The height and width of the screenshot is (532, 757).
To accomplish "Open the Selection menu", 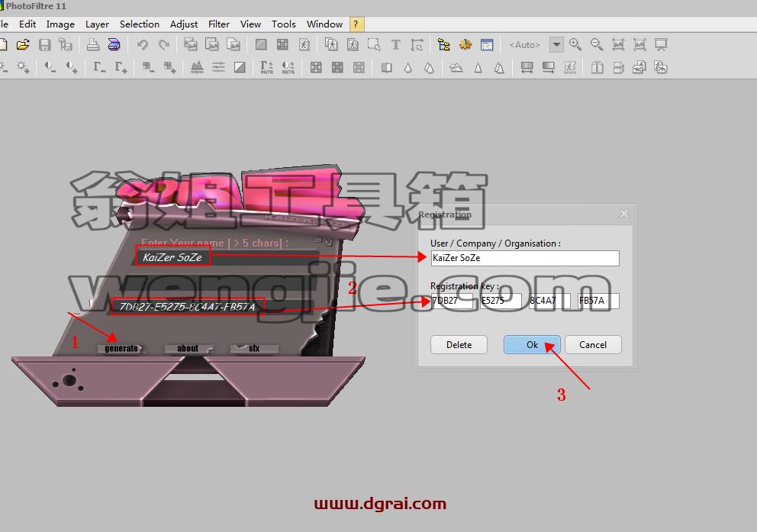I will [x=140, y=24].
